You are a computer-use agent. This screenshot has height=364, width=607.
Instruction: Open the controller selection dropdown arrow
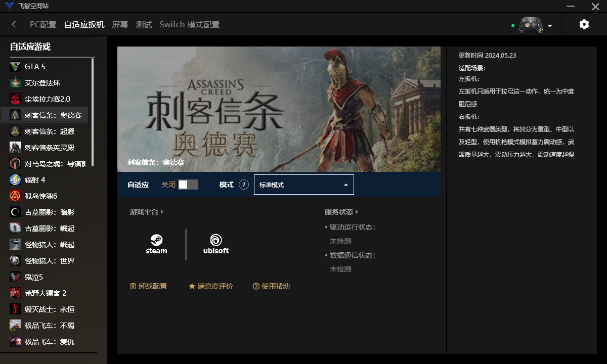point(550,26)
